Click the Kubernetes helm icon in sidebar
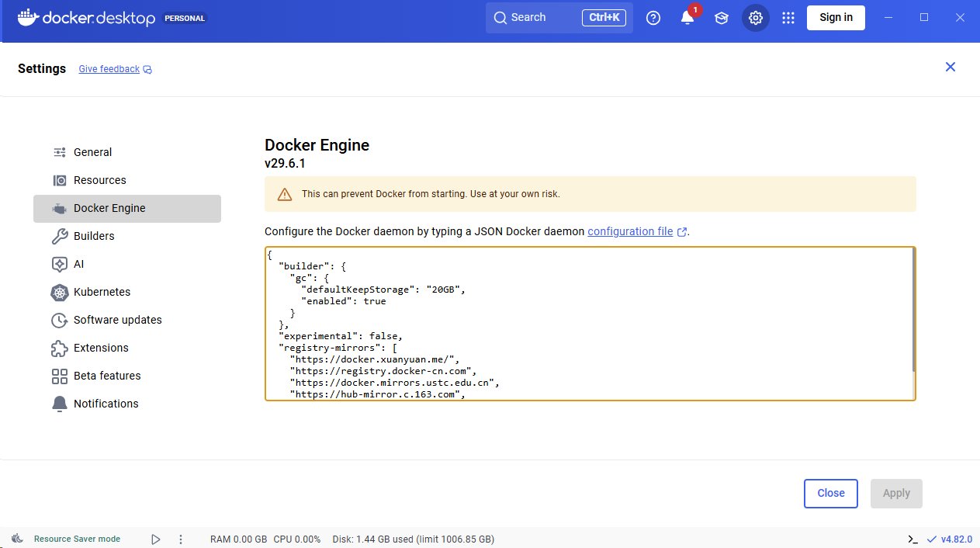Image resolution: width=980 pixels, height=548 pixels. point(60,292)
